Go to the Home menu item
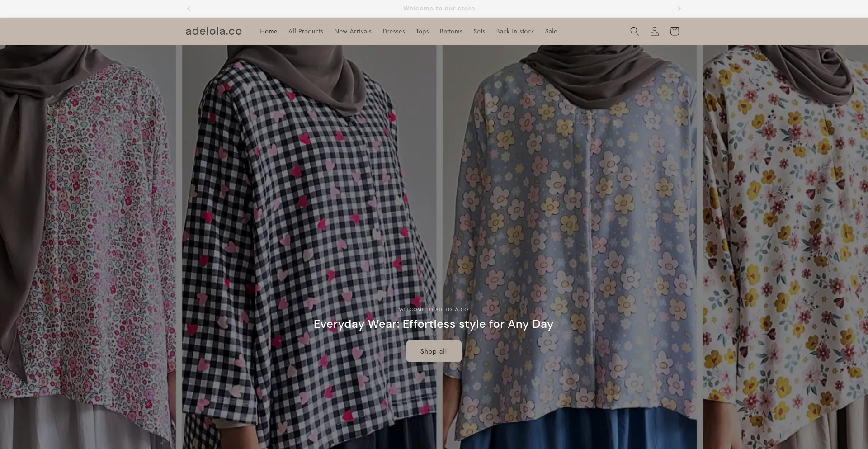868x449 pixels. (269, 31)
